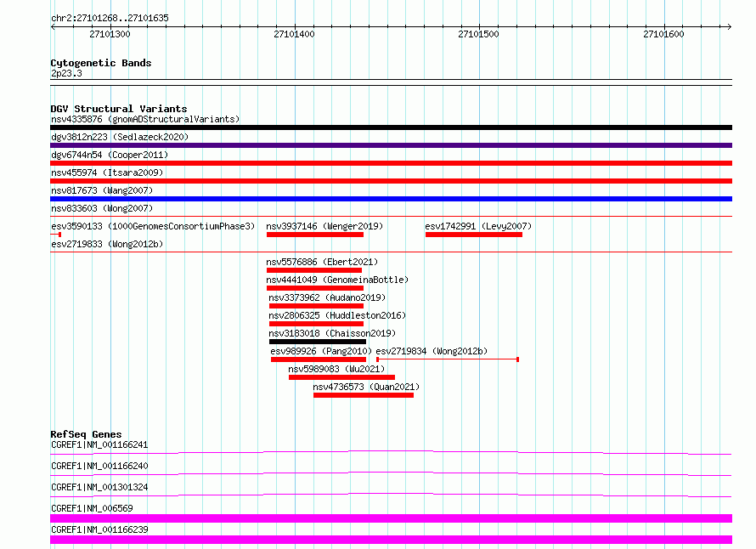Click ruler position 27101500
The image size is (756, 549).
479,34
